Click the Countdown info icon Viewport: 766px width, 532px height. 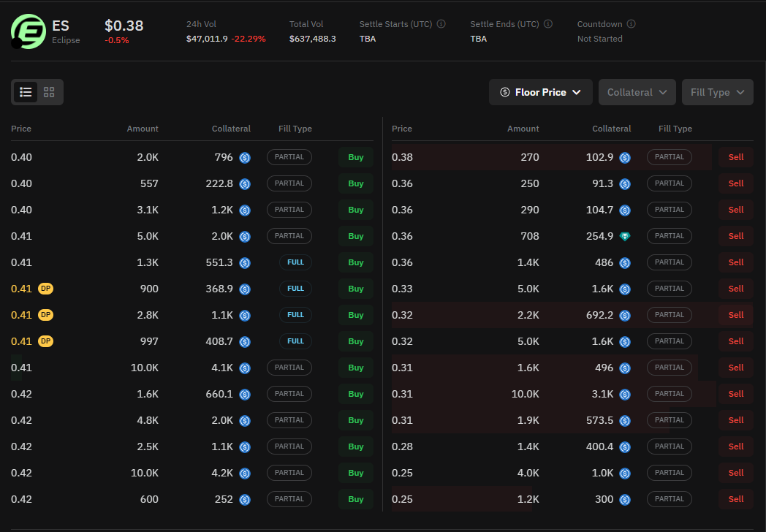coord(630,23)
